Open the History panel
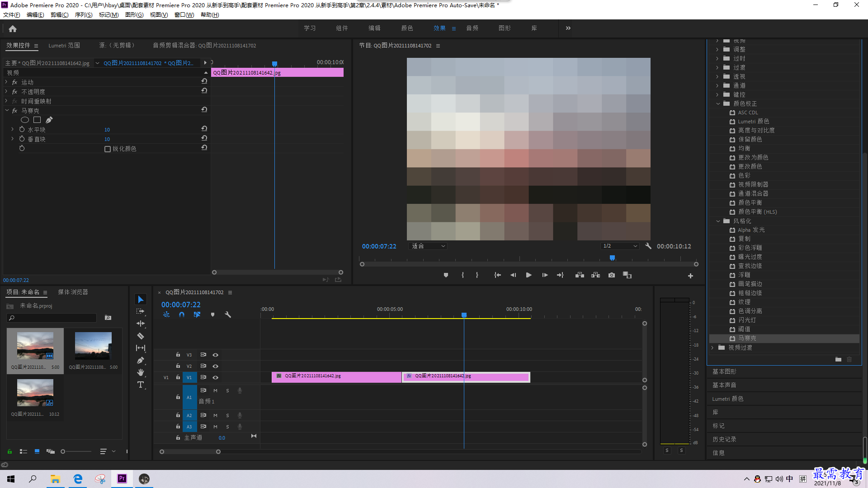 [724, 439]
